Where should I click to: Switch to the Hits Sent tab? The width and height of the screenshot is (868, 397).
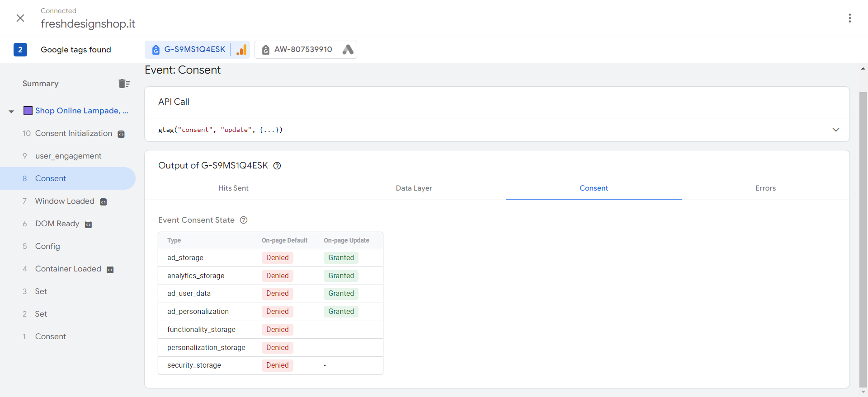(x=233, y=188)
